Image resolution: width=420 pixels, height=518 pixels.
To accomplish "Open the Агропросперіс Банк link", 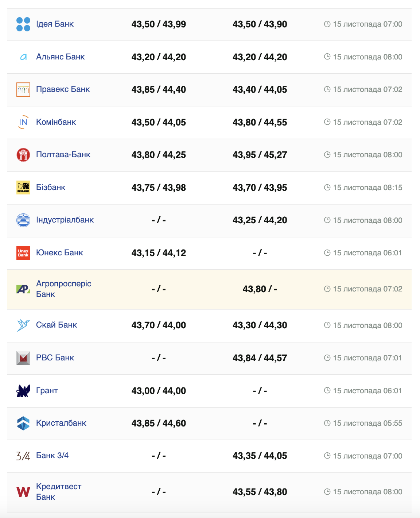I will point(63,289).
